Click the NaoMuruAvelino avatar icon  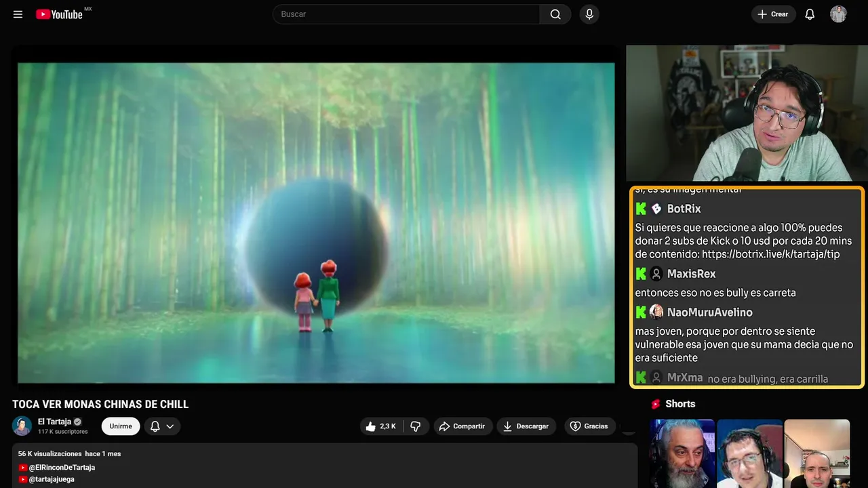click(x=656, y=312)
